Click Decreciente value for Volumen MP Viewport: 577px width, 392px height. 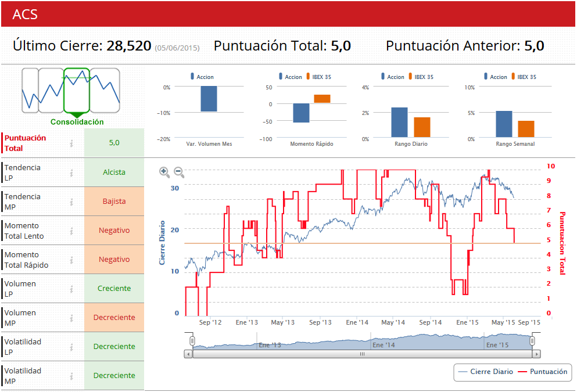coord(114,317)
